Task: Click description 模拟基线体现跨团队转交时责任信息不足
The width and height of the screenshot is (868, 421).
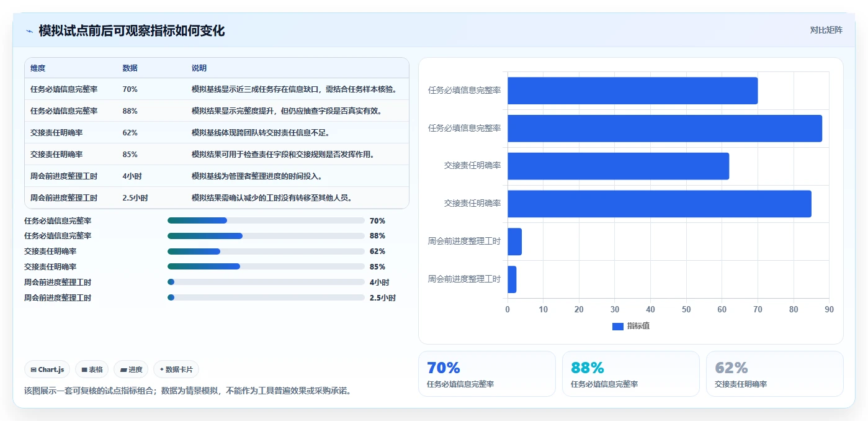Action: [x=261, y=133]
